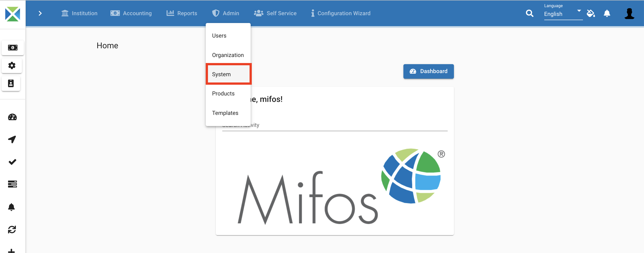Click the Home page heading
The width and height of the screenshot is (644, 253).
pyautogui.click(x=107, y=45)
